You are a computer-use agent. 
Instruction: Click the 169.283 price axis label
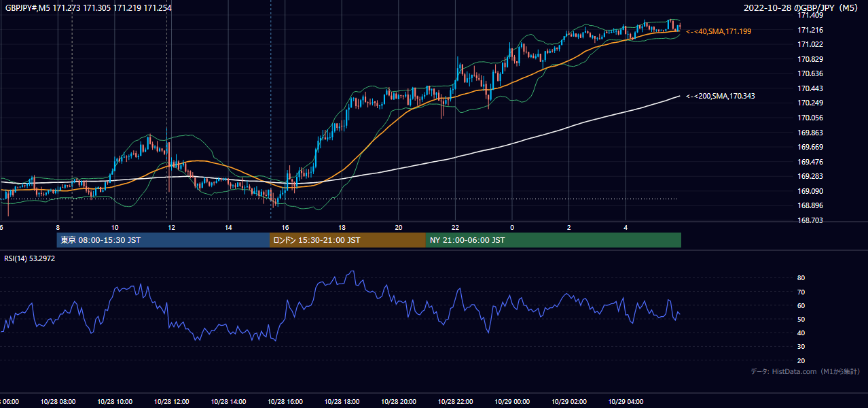click(810, 177)
